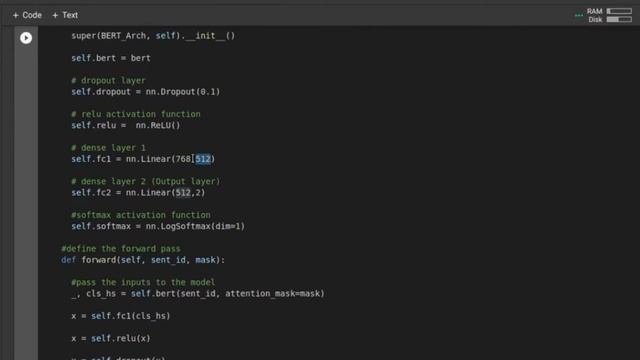
Task: Click the '# dense layer 2 (Output layer)' comment
Action: (146, 181)
